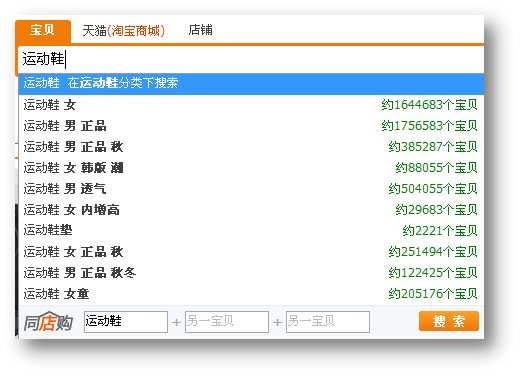Choose 在运动鞋分类下搜索 suggestion

[x=251, y=84]
